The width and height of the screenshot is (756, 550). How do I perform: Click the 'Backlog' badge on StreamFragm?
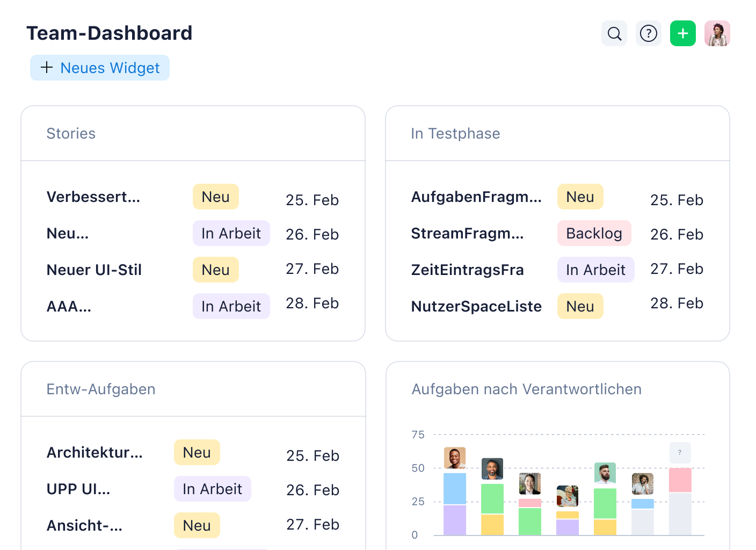point(594,233)
